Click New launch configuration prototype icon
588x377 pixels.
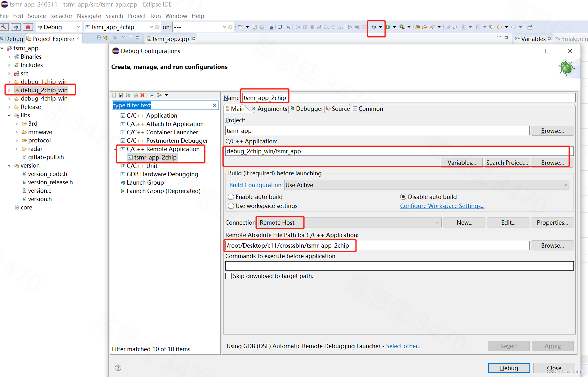(121, 95)
